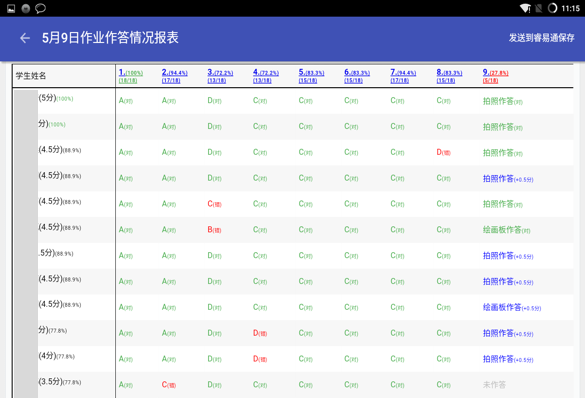The height and width of the screenshot is (398, 585).
Task: Select red C(错) answer under question 2
Action: (x=169, y=385)
